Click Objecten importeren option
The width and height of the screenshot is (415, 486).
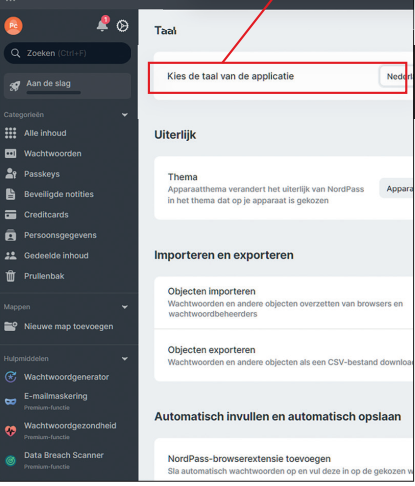[283, 302]
